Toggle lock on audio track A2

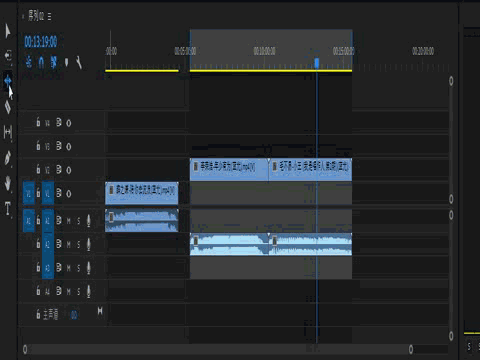(x=38, y=244)
